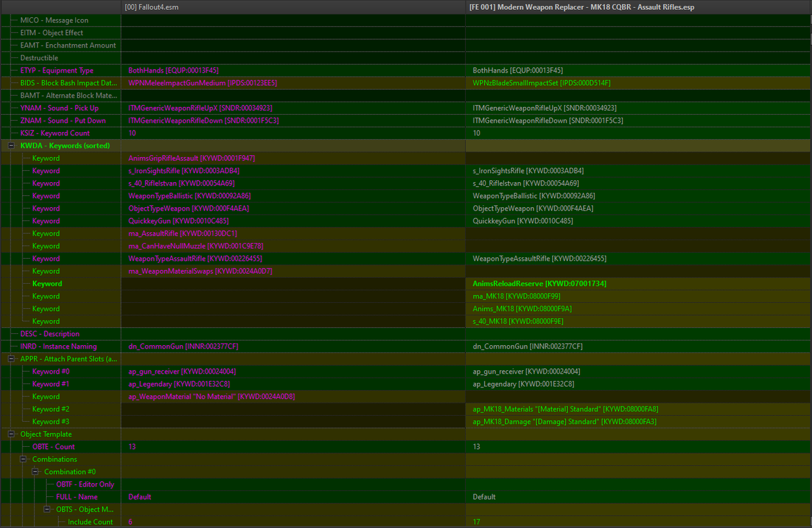Collapse the Object Template node
The image size is (812, 528).
tap(11, 434)
